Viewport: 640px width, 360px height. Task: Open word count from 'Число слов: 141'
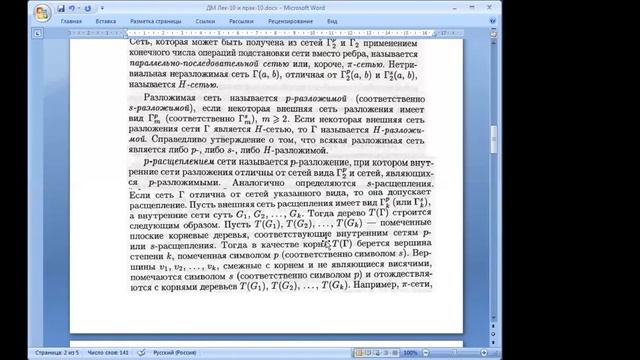pos(108,353)
